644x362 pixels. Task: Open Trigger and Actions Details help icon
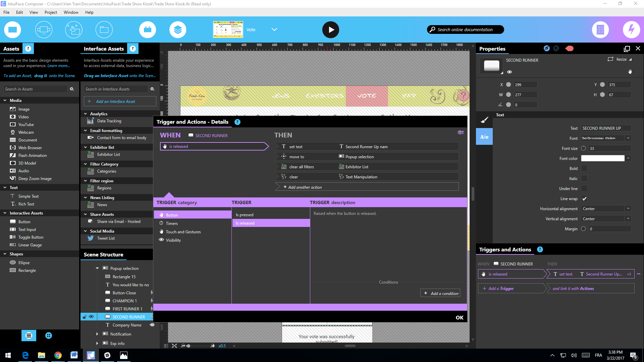point(237,122)
